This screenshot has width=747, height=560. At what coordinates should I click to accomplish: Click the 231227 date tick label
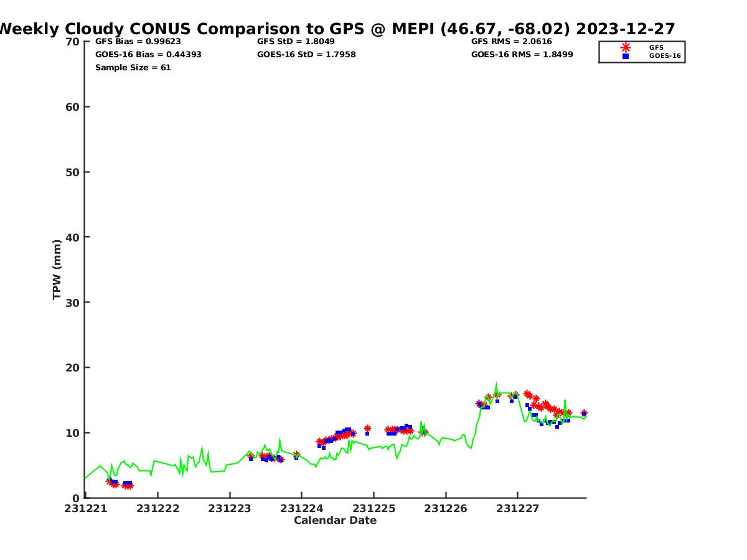click(517, 508)
